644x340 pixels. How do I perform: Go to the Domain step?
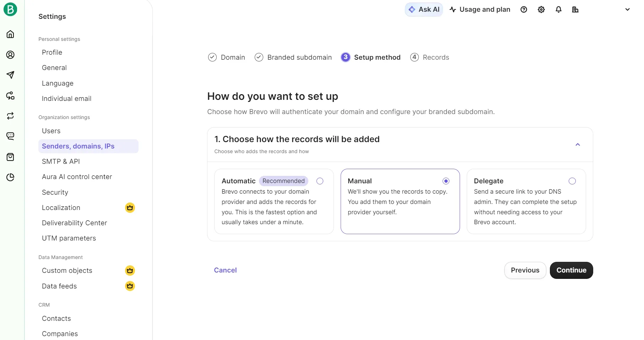tap(227, 57)
